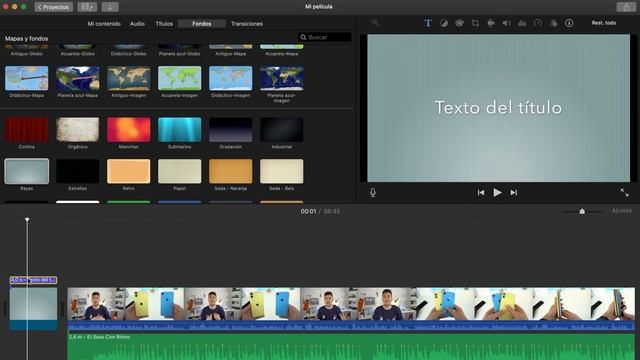Screen dimensions: 640x360
Task: Choose the Manchas background
Action: point(129,129)
